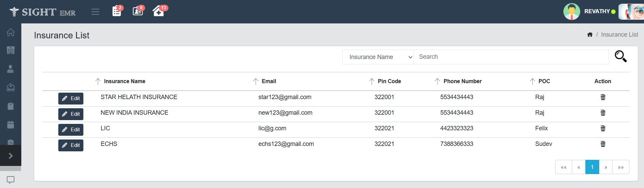Toggle the hamburger menu in header
Image resolution: width=644 pixels, height=188 pixels.
(95, 12)
